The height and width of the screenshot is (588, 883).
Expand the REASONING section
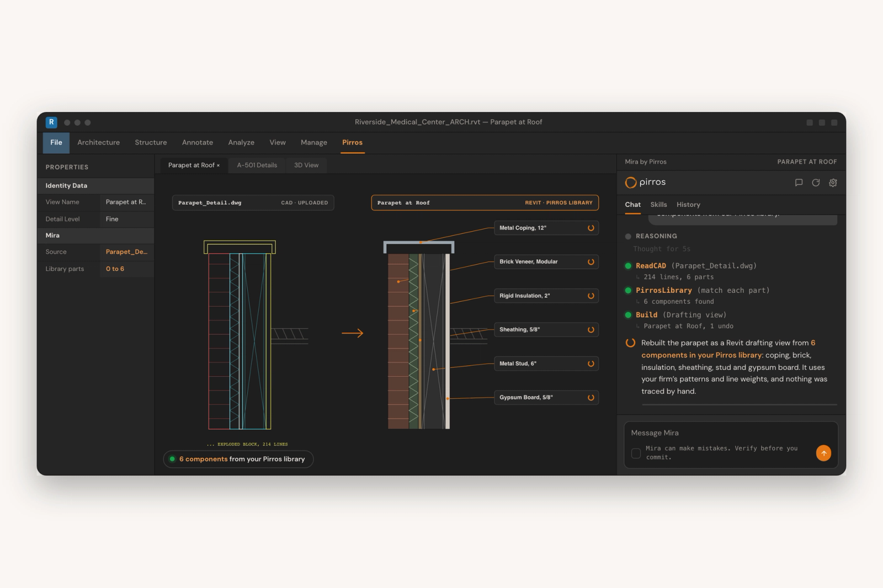[651, 236]
